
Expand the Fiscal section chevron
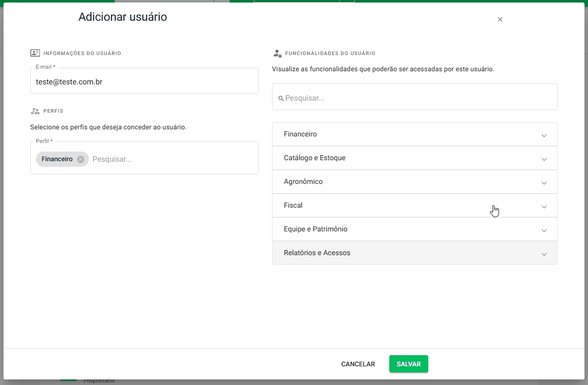click(x=545, y=207)
